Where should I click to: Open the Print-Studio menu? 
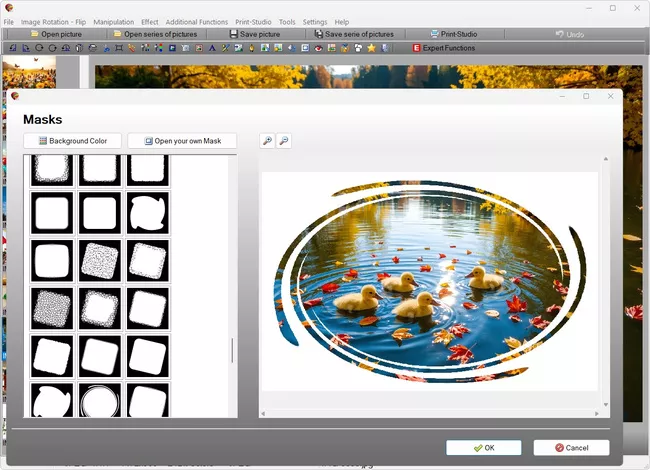coord(253,22)
